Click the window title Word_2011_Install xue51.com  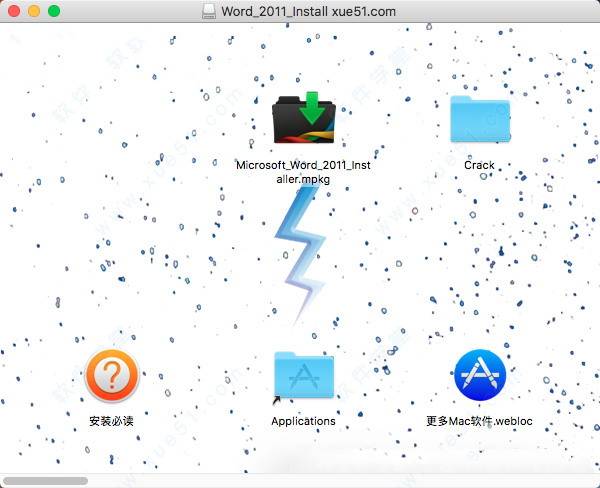click(x=308, y=11)
